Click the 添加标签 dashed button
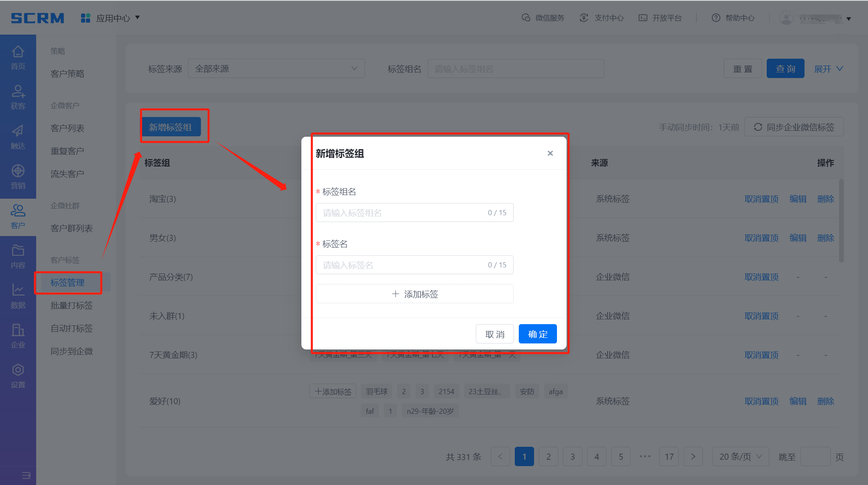868x485 pixels. click(x=414, y=294)
